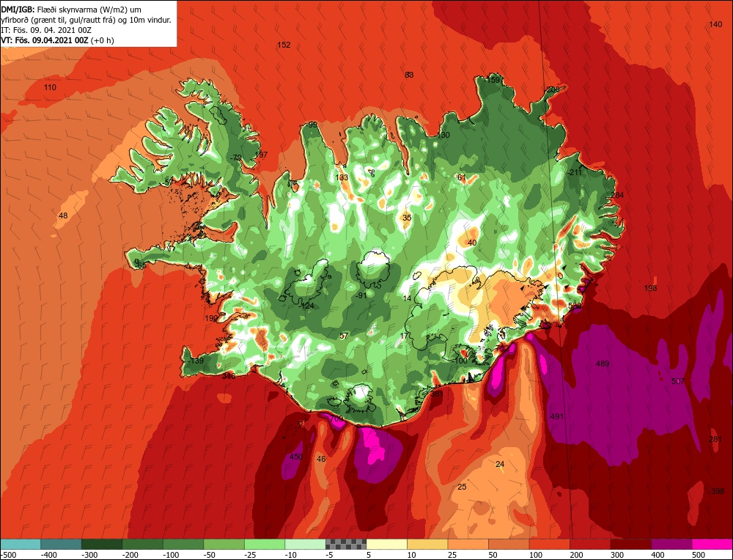The width and height of the screenshot is (733, 560).
Task: Click the map value -91 in central Iceland
Action: click(361, 295)
